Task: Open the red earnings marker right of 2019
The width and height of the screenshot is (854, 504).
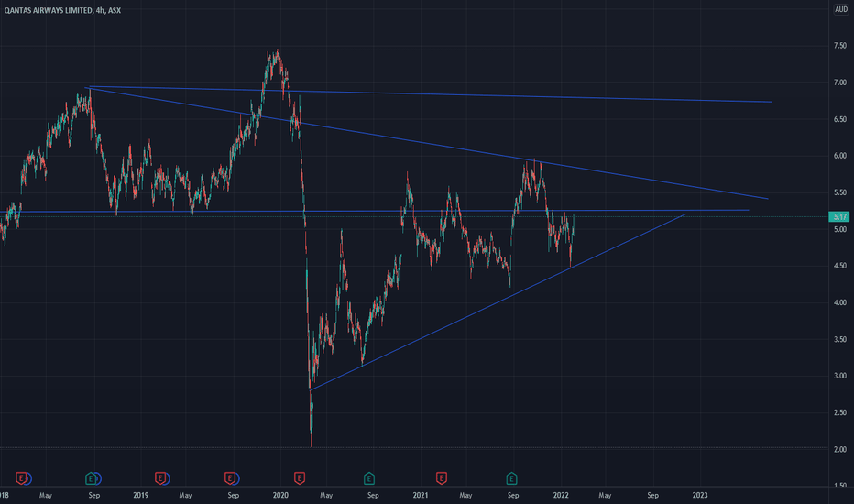Action: pyautogui.click(x=160, y=478)
